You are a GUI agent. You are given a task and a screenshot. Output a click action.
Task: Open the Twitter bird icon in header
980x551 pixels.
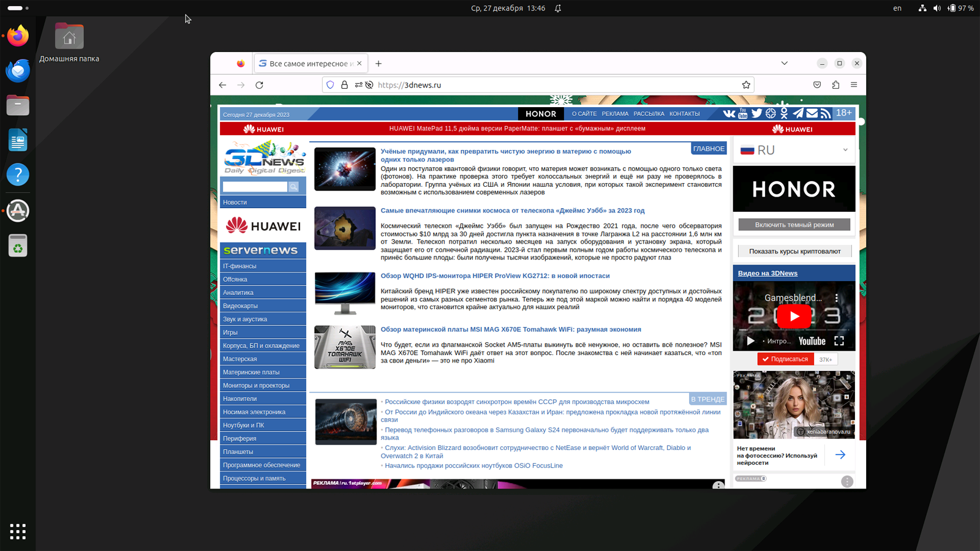coord(757,113)
